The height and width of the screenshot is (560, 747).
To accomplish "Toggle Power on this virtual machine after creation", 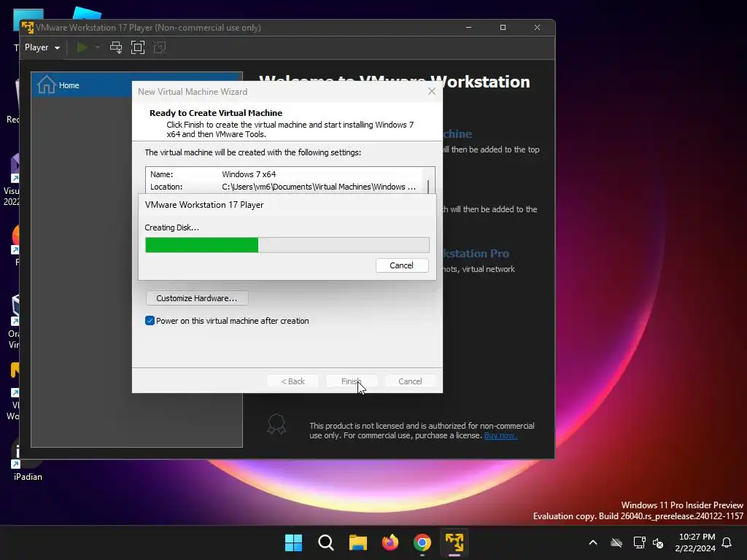I will pos(150,321).
